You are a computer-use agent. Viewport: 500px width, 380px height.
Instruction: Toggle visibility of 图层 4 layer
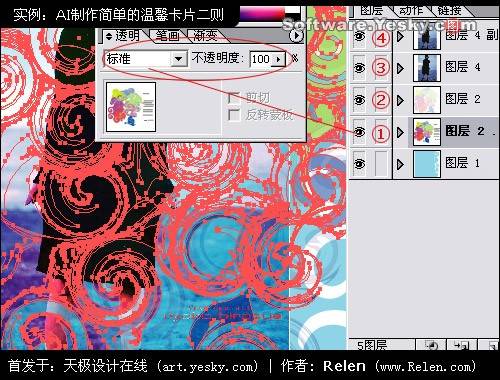pyautogui.click(x=359, y=68)
